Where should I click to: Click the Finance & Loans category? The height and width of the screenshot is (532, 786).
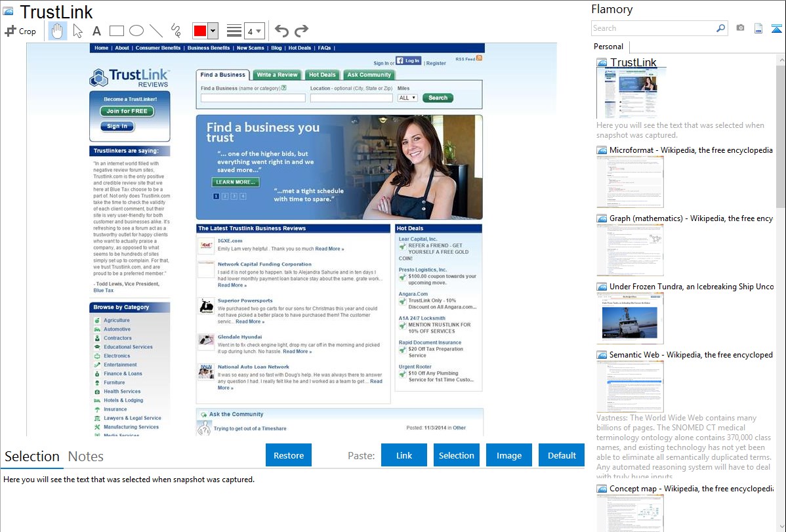(123, 373)
